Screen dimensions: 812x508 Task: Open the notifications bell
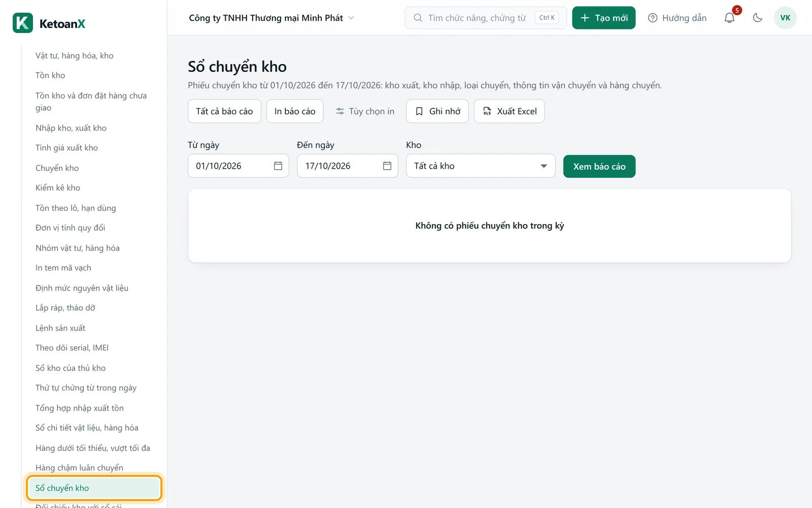click(729, 18)
